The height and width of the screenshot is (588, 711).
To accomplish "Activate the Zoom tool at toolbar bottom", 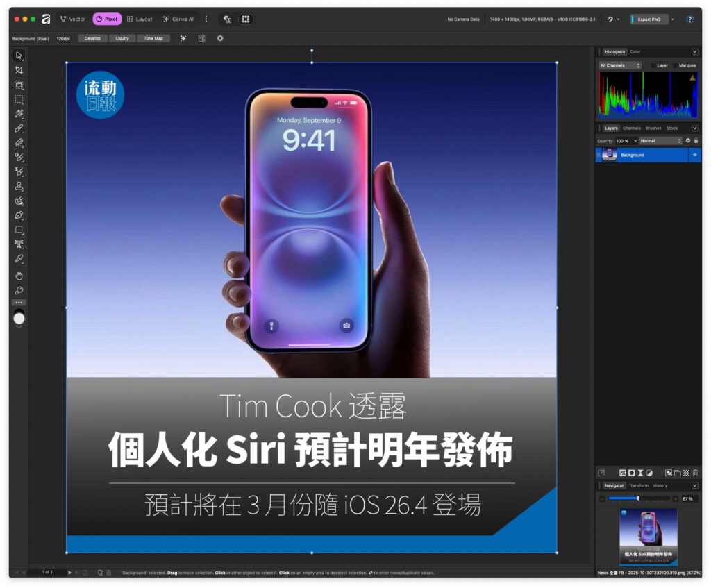I will tap(19, 291).
